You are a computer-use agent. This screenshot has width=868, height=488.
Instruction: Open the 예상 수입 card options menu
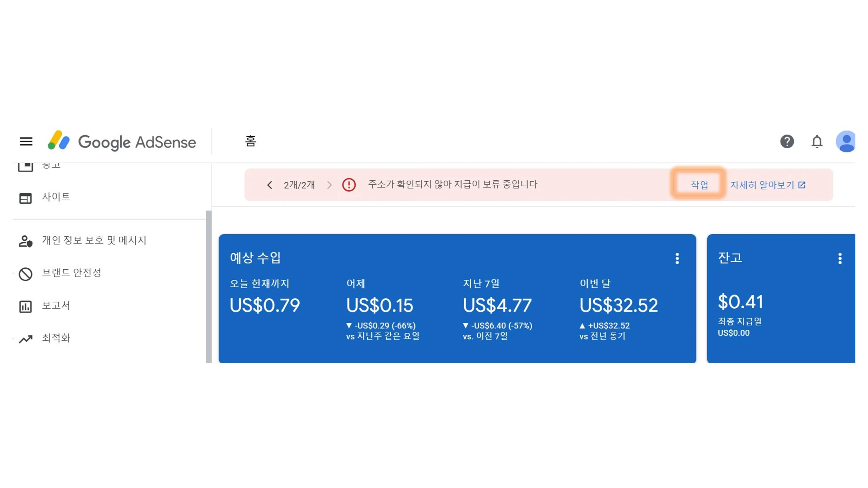(677, 259)
